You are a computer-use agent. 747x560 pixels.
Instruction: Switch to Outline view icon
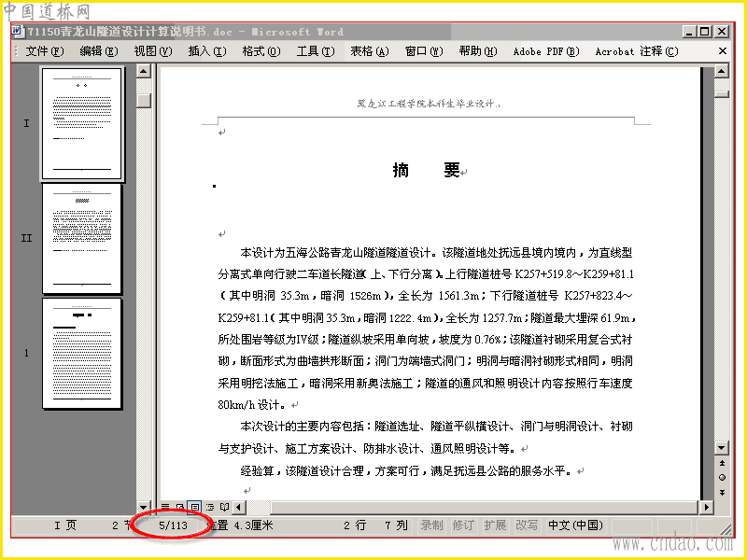209,507
